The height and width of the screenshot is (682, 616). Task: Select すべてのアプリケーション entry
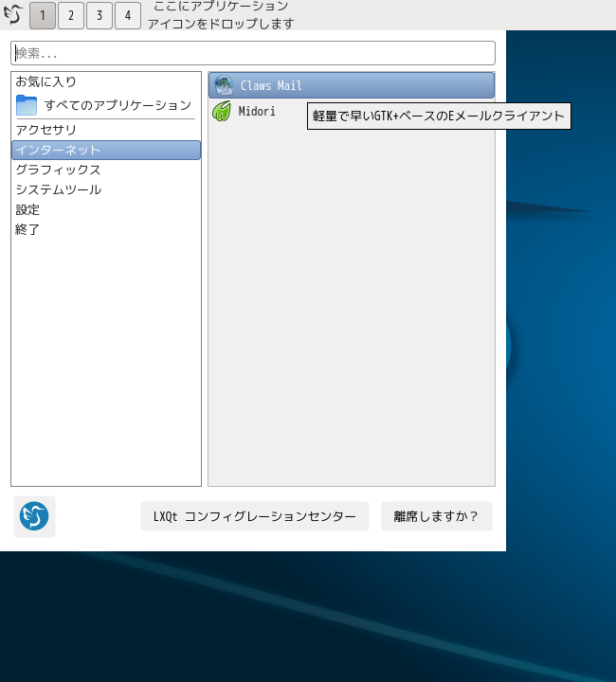point(106,105)
